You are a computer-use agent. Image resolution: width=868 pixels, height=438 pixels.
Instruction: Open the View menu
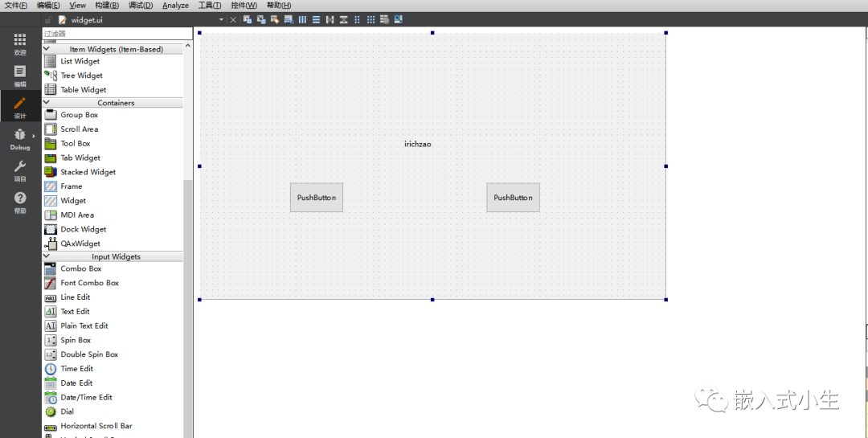tap(77, 5)
